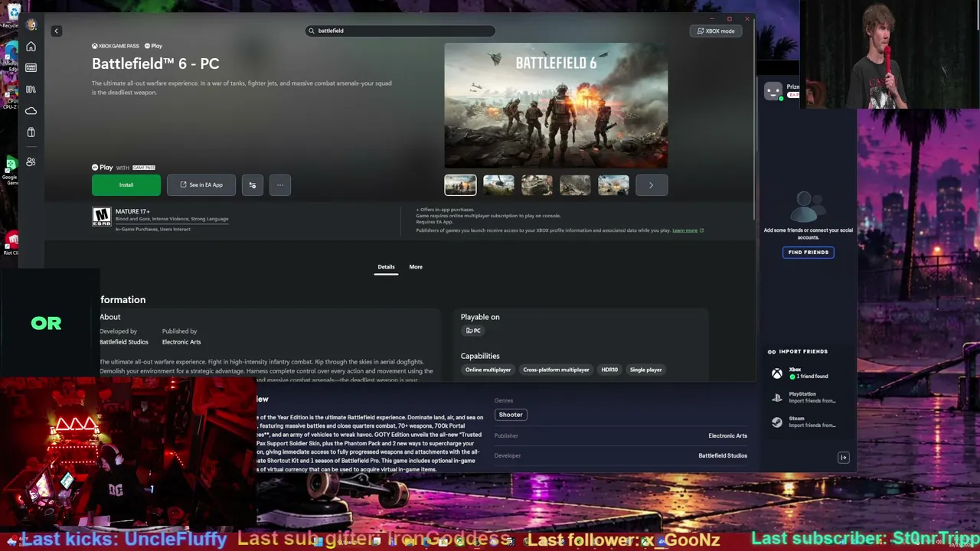Select the third screenshot thumbnail
This screenshot has height=551, width=980.
pos(537,185)
